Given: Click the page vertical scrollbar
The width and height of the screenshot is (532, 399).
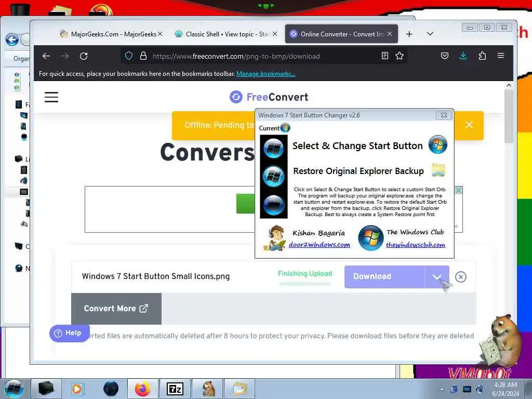Looking at the screenshot, I should click(508, 116).
